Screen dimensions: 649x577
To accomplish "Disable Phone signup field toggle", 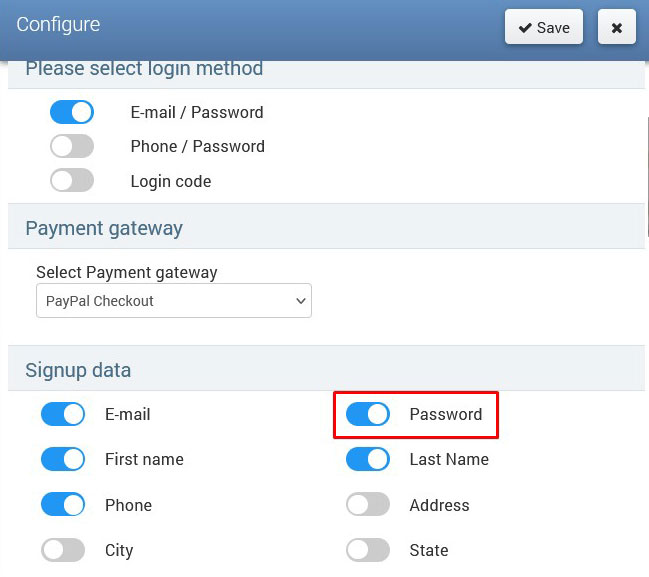I will [63, 505].
